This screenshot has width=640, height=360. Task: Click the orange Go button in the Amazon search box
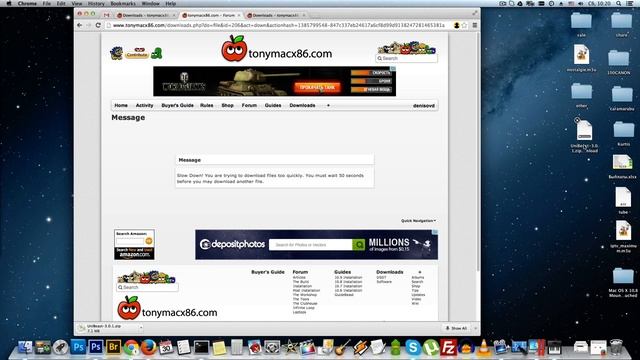(x=149, y=241)
